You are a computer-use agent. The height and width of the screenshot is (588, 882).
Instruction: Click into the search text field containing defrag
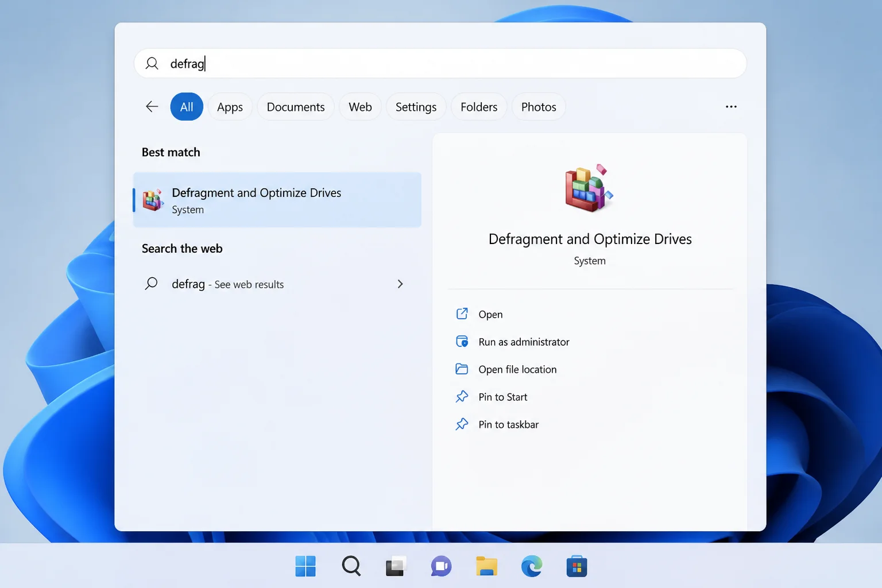point(440,63)
